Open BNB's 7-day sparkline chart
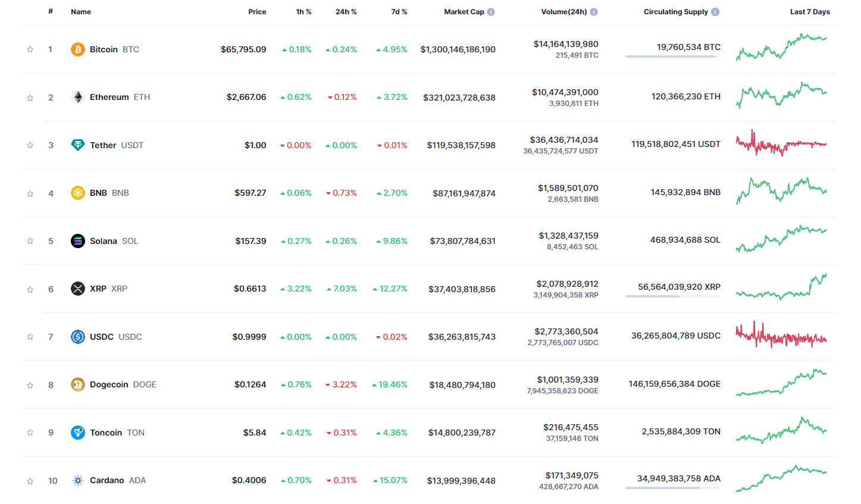The width and height of the screenshot is (861, 504). (x=781, y=191)
